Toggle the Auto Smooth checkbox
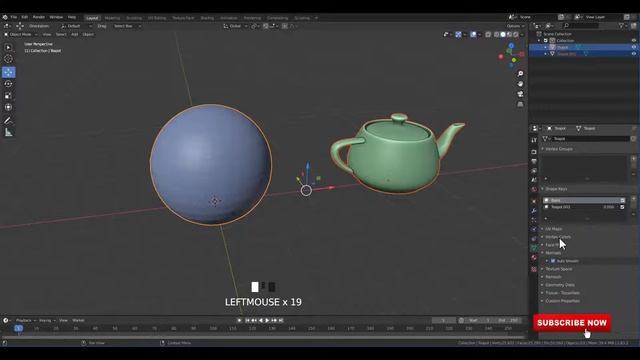640x360 pixels. coord(553,261)
